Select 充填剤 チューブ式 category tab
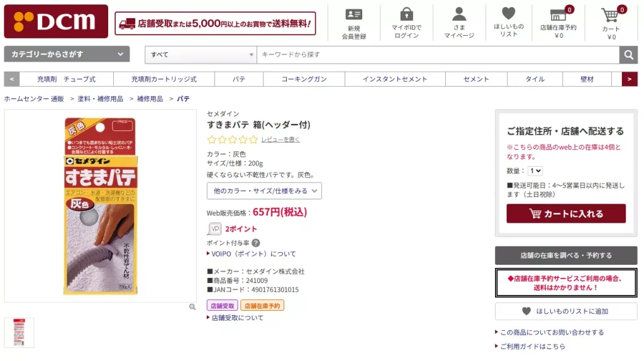The width and height of the screenshot is (644, 361). (67, 79)
